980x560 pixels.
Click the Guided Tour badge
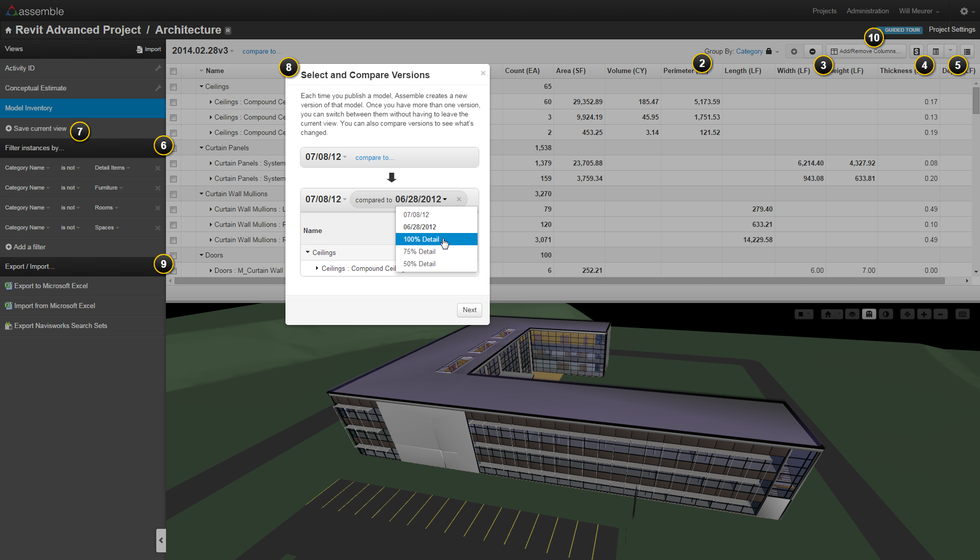pos(902,30)
